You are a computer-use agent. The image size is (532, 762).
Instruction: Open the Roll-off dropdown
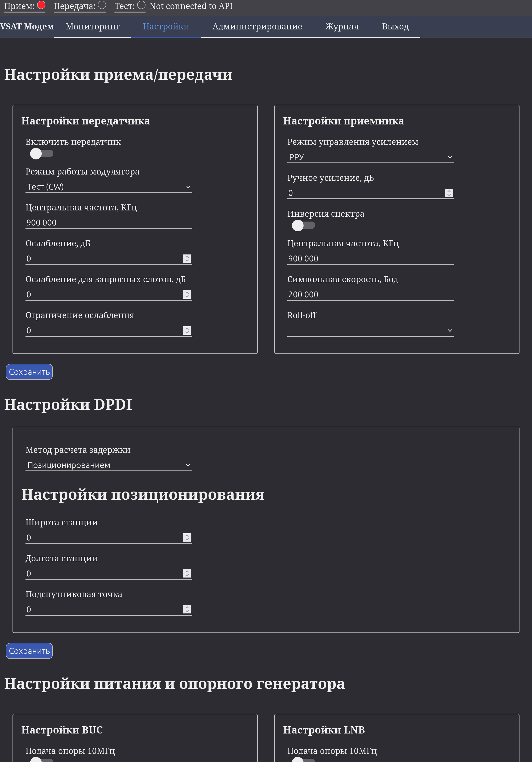370,330
